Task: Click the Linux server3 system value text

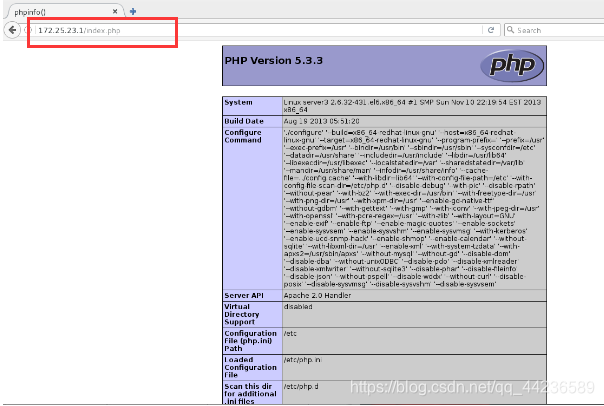Action: point(412,106)
